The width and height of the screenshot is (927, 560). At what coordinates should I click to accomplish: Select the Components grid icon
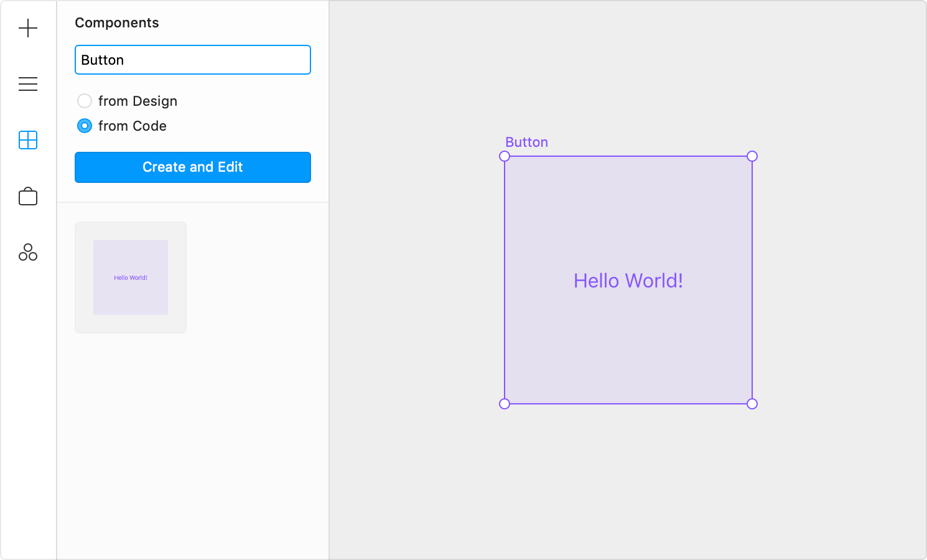click(28, 140)
